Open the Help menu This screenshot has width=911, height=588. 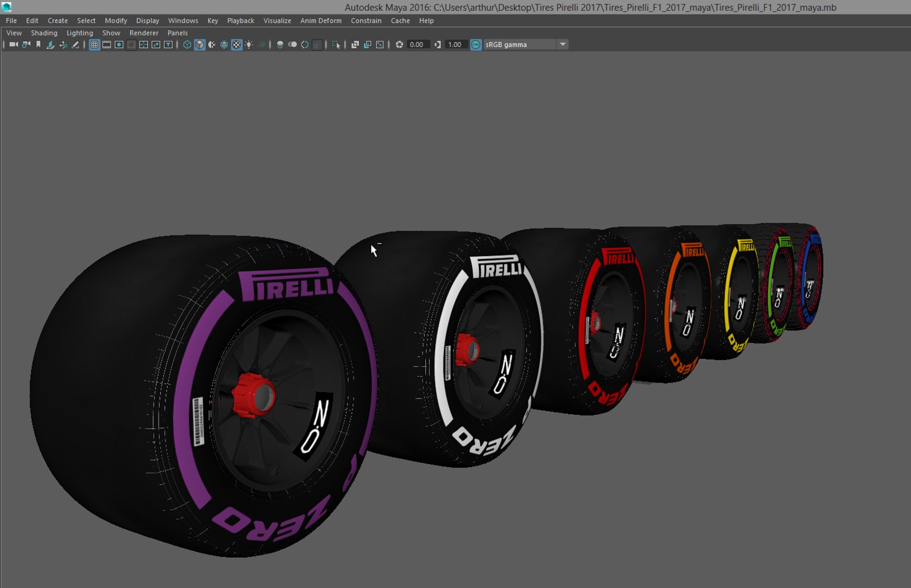coord(426,21)
